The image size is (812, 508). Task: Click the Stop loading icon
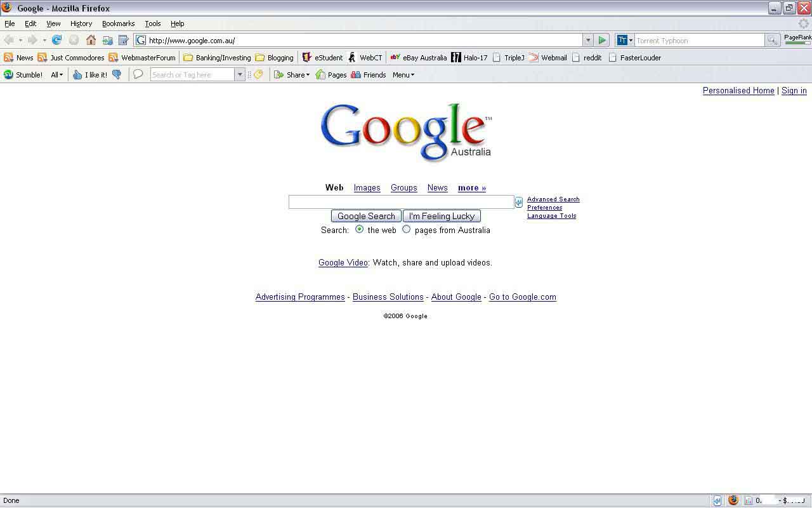coord(74,40)
